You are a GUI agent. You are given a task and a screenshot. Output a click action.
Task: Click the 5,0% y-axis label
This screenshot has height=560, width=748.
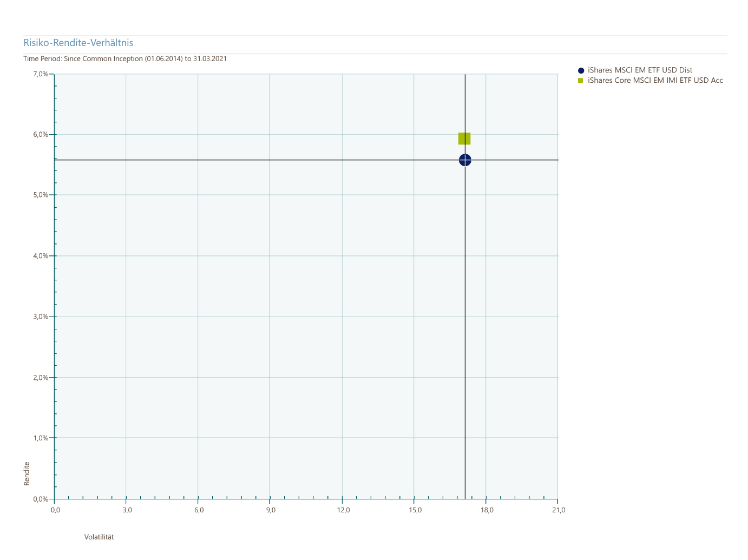click(41, 195)
